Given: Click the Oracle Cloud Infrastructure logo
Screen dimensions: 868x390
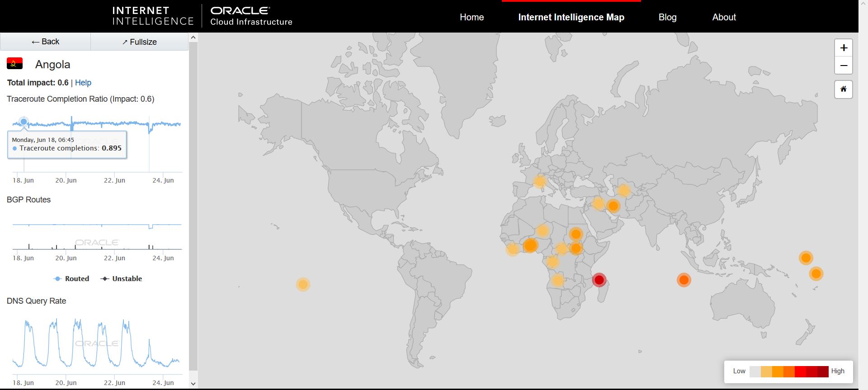Looking at the screenshot, I should coord(251,16).
